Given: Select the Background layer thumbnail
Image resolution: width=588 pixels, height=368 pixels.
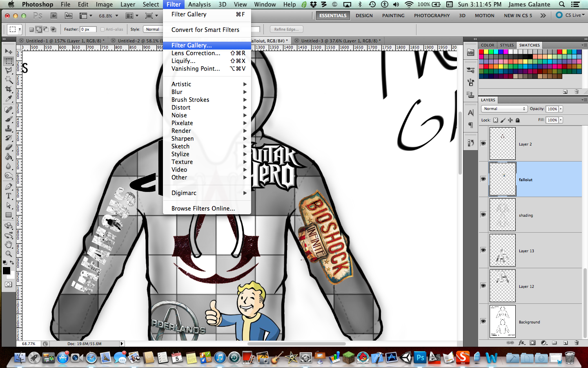Looking at the screenshot, I should pyautogui.click(x=502, y=321).
